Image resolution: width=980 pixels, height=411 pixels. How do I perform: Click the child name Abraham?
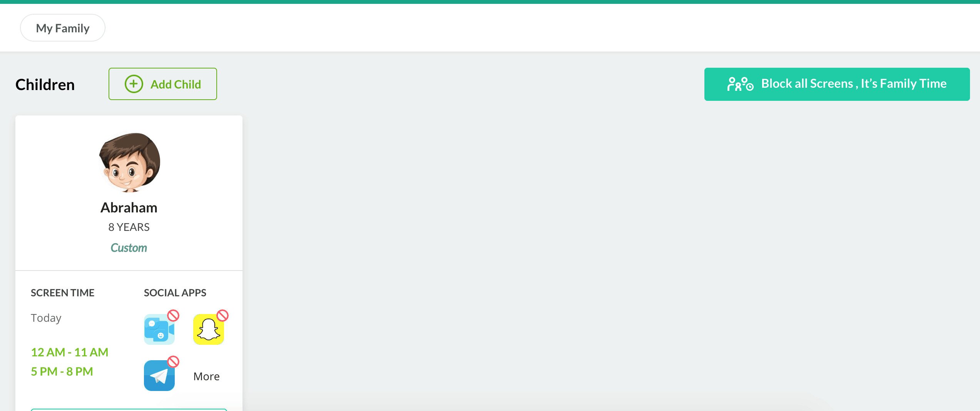pyautogui.click(x=129, y=207)
